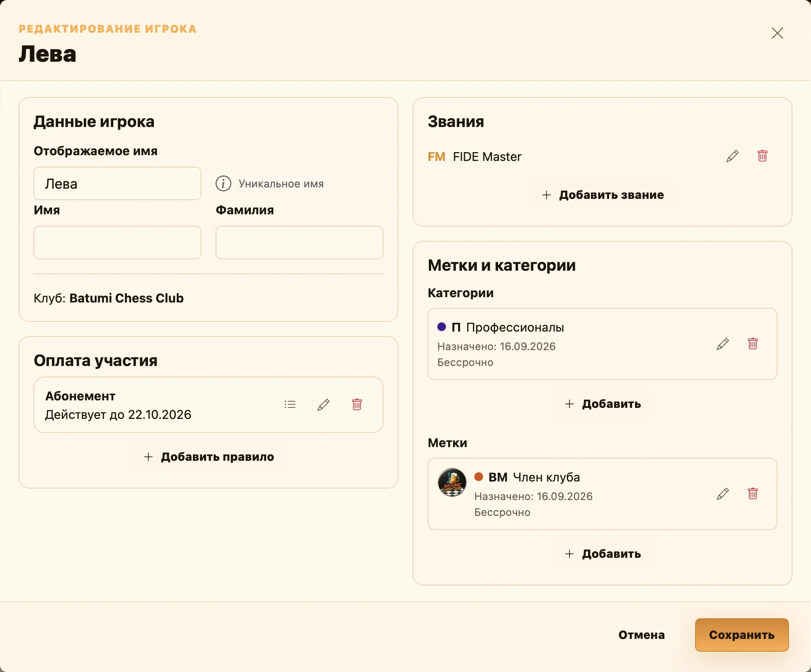Click the Уникальное имя hint text
The height and width of the screenshot is (672, 811).
click(x=281, y=184)
